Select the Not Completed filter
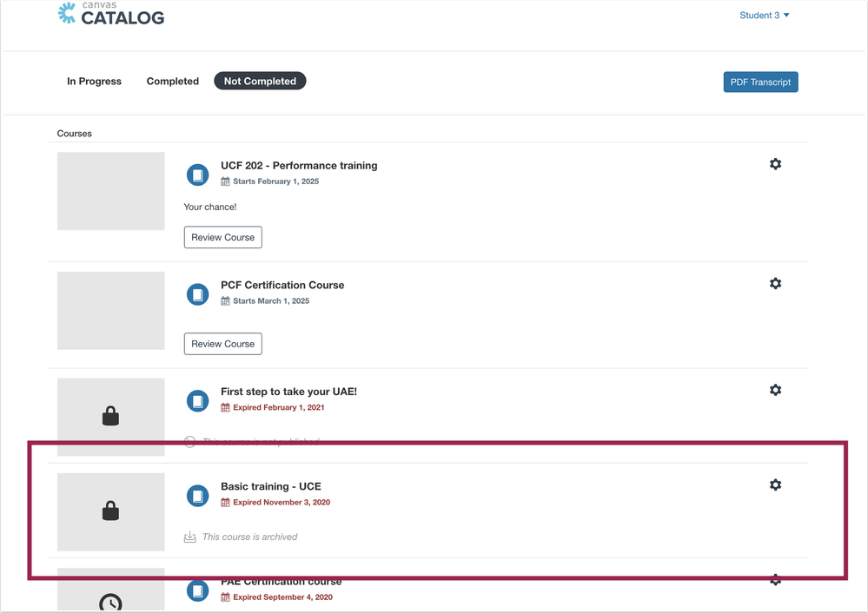Viewport: 868px width, 613px height. (x=260, y=81)
